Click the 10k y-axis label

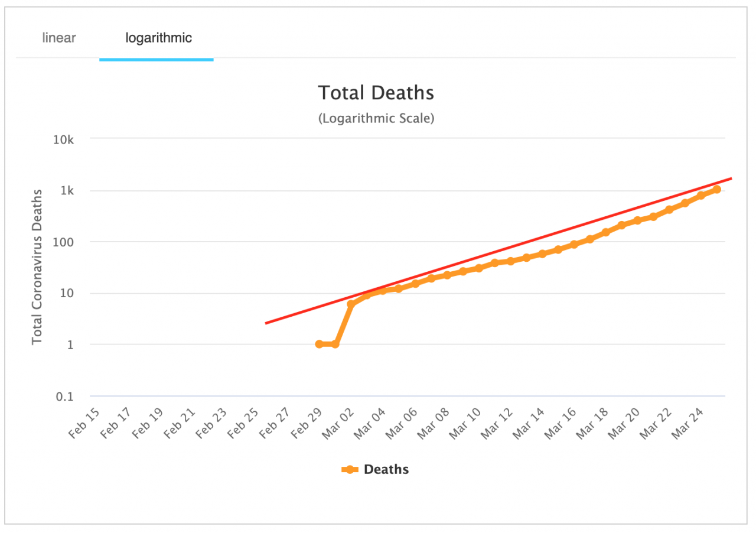64,140
